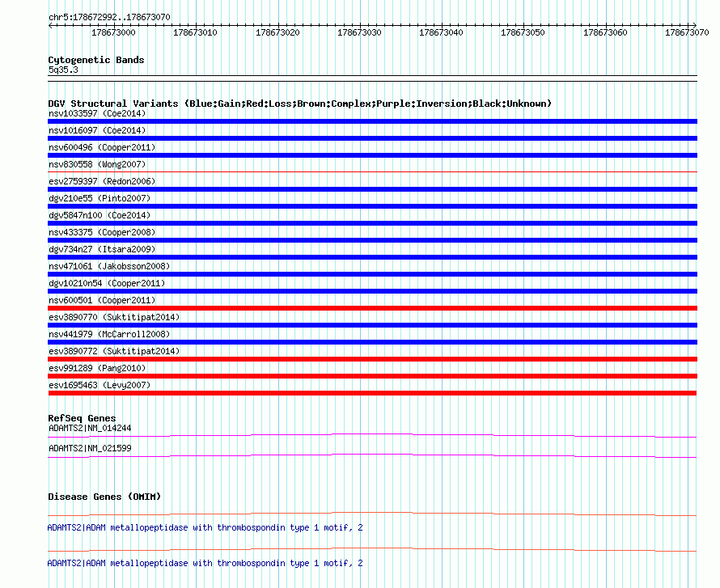The height and width of the screenshot is (588, 720).
Task: Open the second ADAMTS2 metallopeptidase OMIM link
Action: [x=205, y=563]
